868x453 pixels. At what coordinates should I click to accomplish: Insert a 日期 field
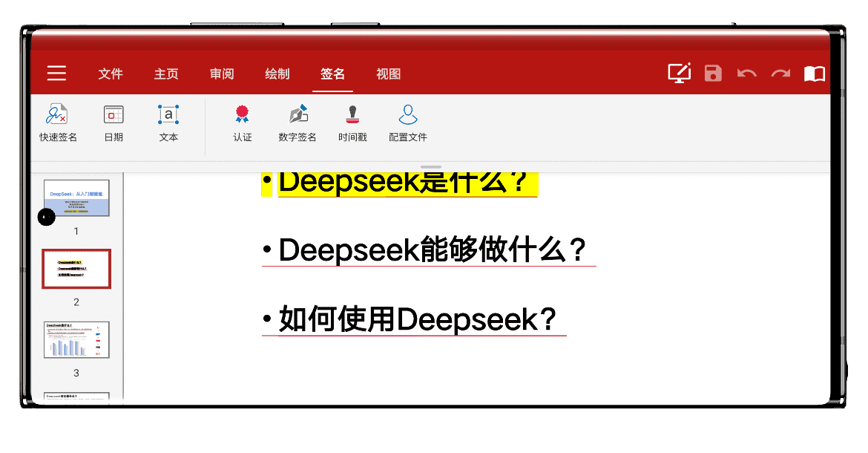tap(114, 123)
